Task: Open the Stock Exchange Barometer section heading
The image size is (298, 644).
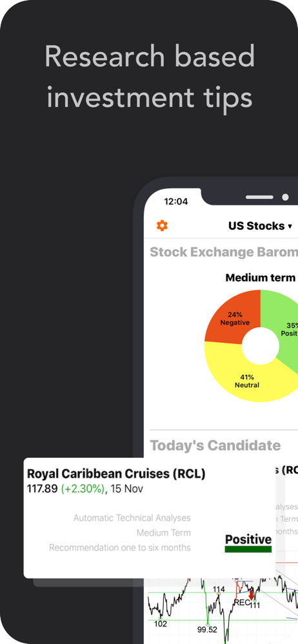Action: coord(223,252)
